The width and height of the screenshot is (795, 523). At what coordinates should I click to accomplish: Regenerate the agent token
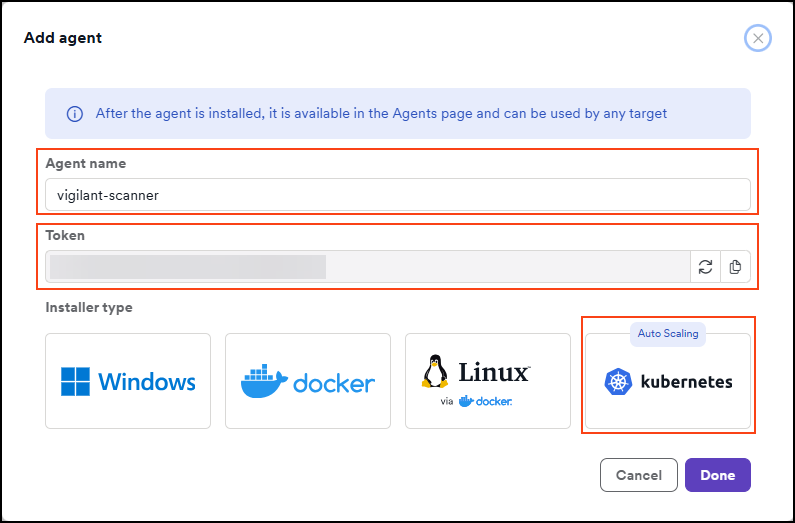pyautogui.click(x=705, y=267)
